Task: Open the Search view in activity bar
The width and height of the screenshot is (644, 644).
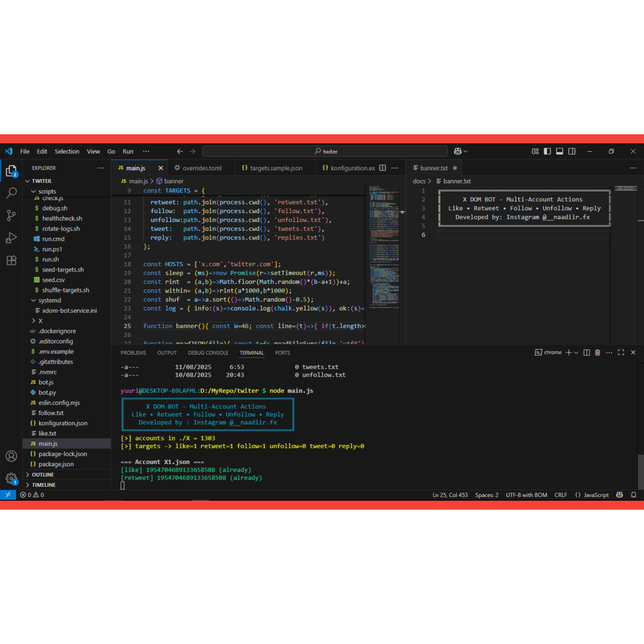Action: coord(11,193)
